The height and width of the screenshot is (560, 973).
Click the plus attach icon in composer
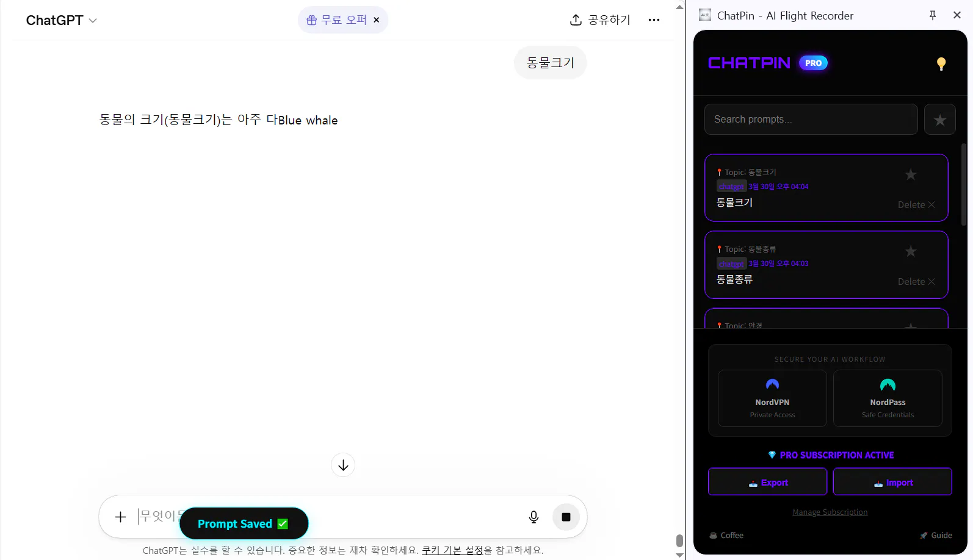point(120,517)
